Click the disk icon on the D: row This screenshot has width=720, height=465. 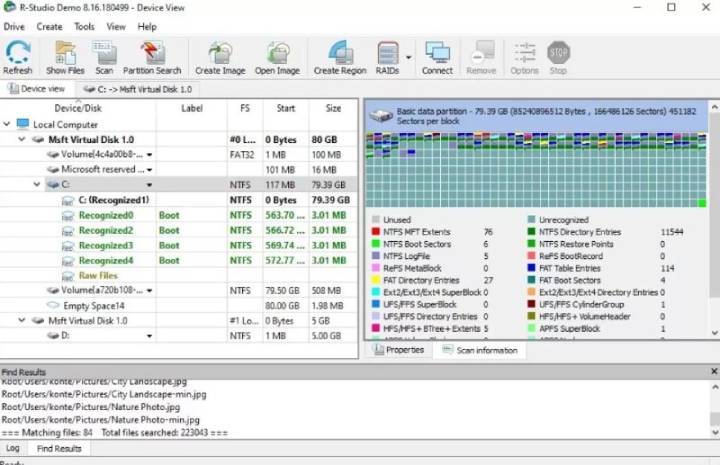53,336
